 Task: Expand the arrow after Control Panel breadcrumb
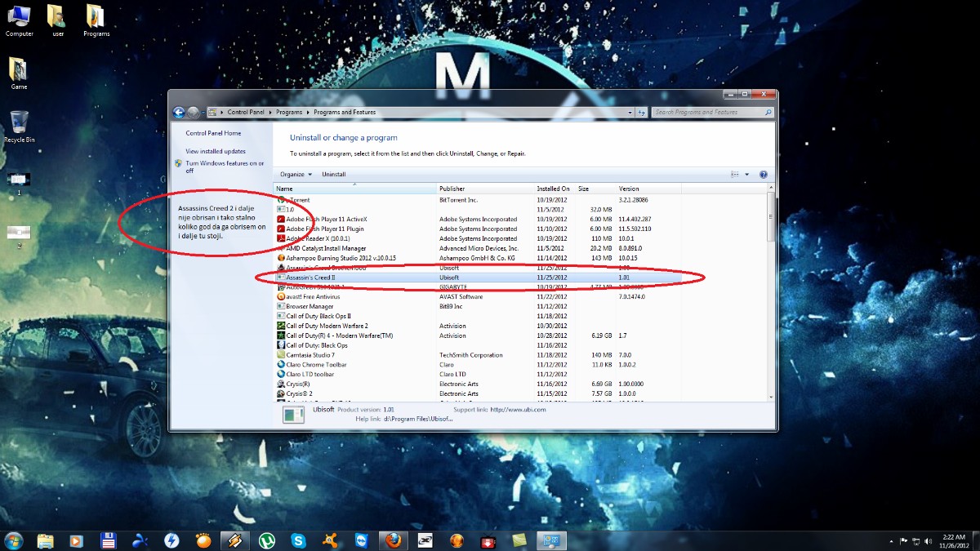[270, 113]
